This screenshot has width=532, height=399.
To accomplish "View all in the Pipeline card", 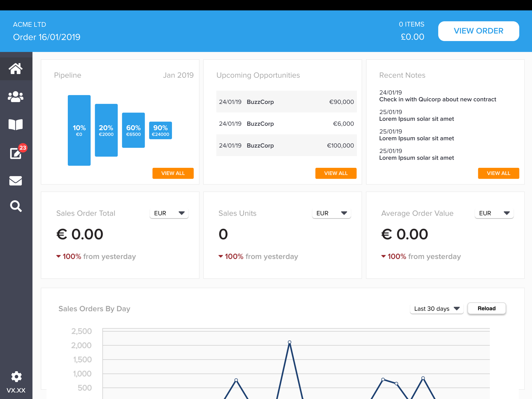I will 173,173.
